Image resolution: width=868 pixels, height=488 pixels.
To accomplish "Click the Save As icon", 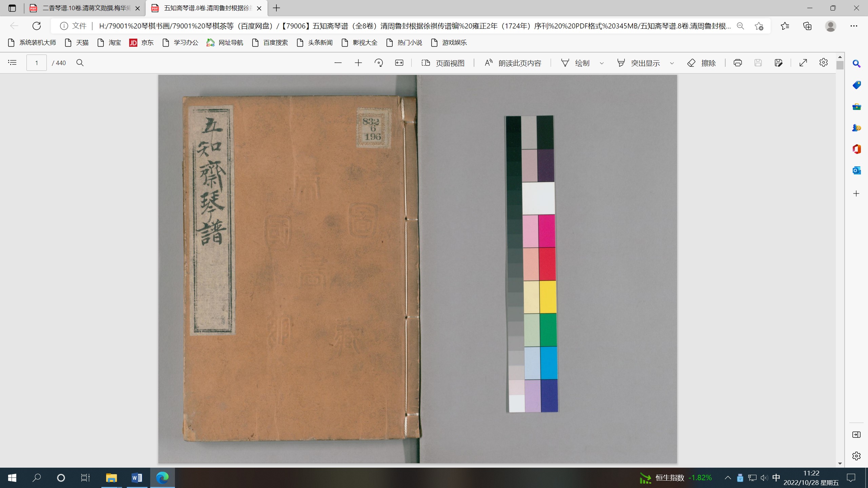I will [x=778, y=63].
